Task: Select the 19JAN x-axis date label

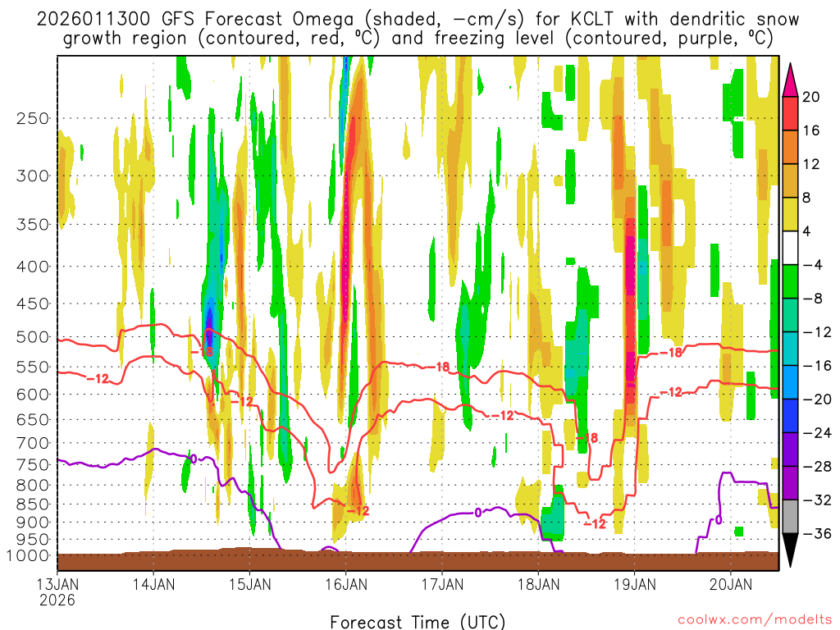Action: tap(635, 584)
